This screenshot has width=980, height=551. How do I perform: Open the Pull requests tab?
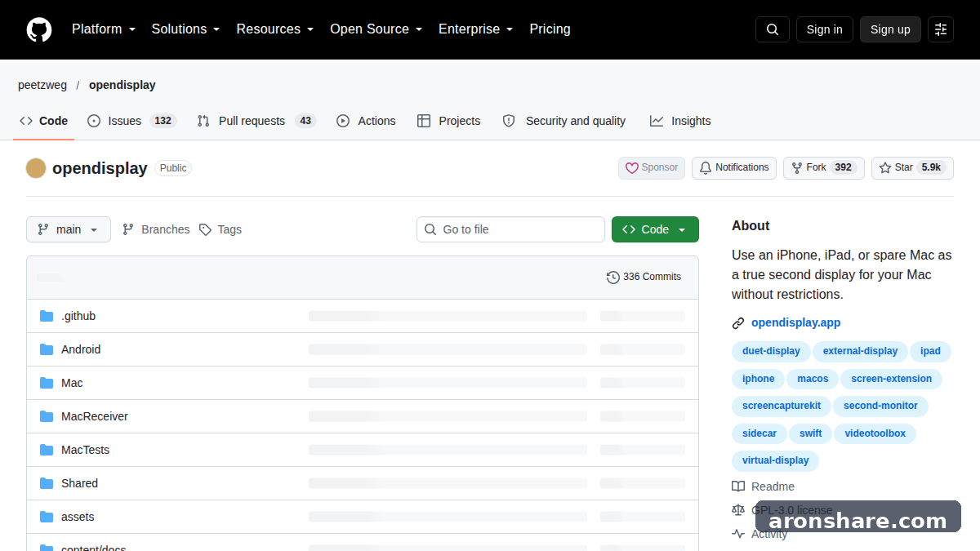pos(256,121)
